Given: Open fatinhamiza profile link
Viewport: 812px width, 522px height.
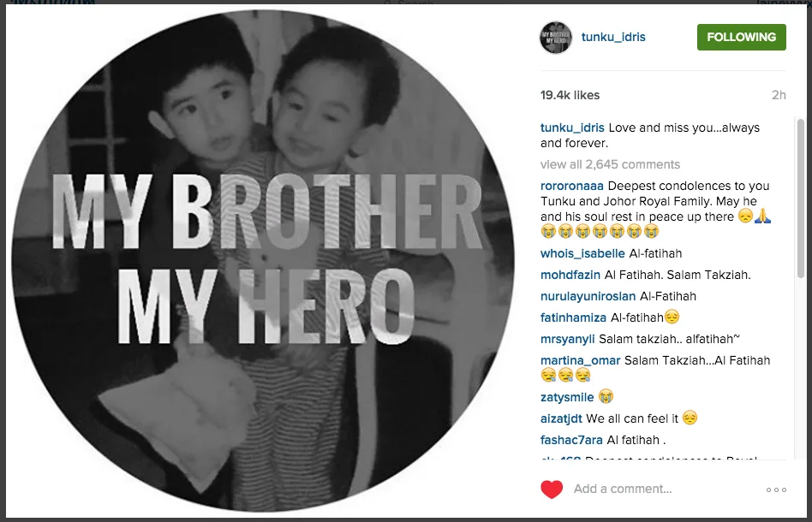Looking at the screenshot, I should pyautogui.click(x=573, y=317).
